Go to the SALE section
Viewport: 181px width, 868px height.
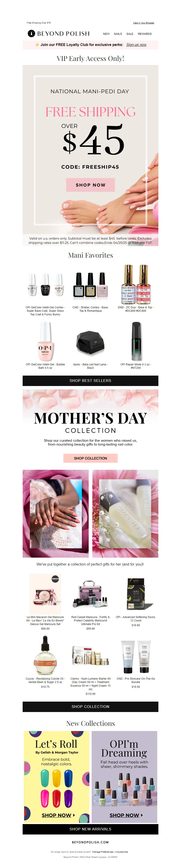(x=130, y=34)
